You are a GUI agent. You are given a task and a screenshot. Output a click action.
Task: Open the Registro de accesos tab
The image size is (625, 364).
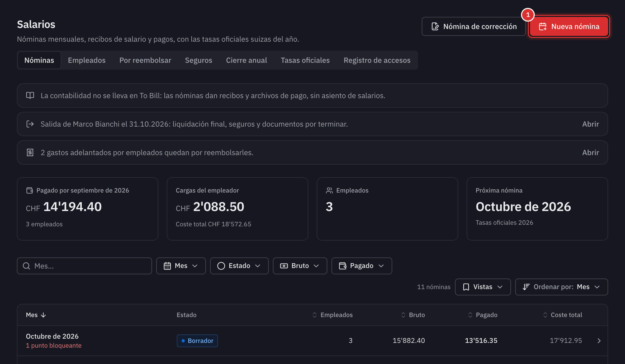(x=377, y=60)
